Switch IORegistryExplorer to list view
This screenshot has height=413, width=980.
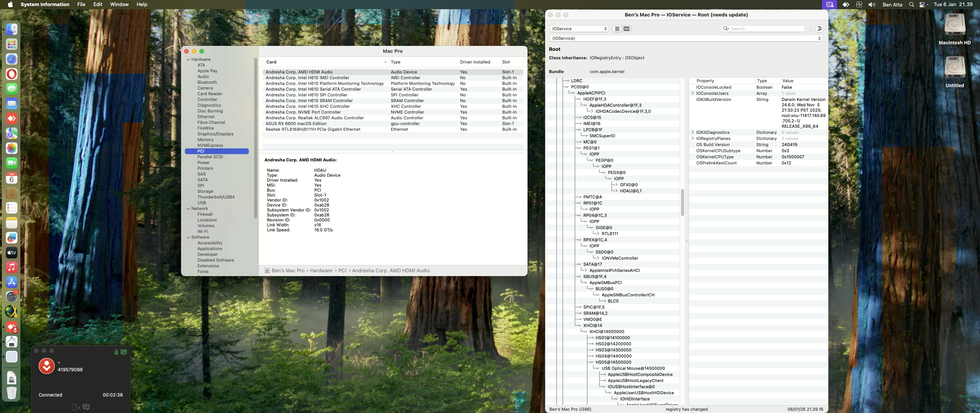tap(617, 29)
